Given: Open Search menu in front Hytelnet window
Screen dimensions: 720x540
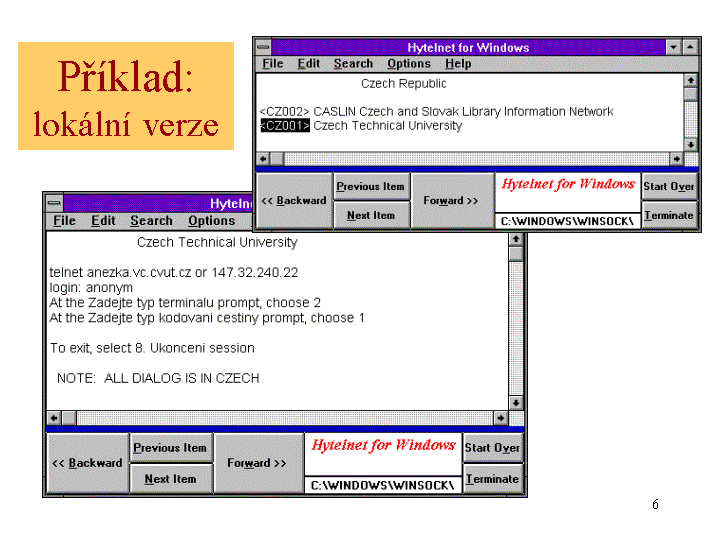Looking at the screenshot, I should [x=353, y=63].
